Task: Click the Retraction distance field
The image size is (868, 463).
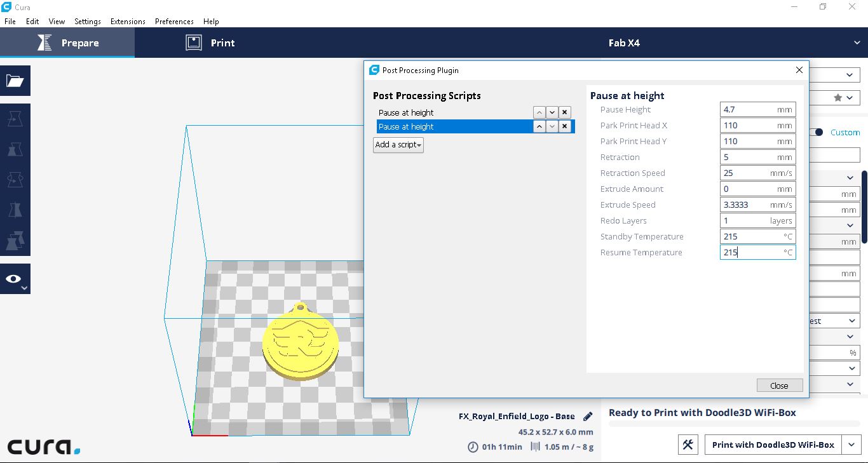Action: pyautogui.click(x=757, y=157)
